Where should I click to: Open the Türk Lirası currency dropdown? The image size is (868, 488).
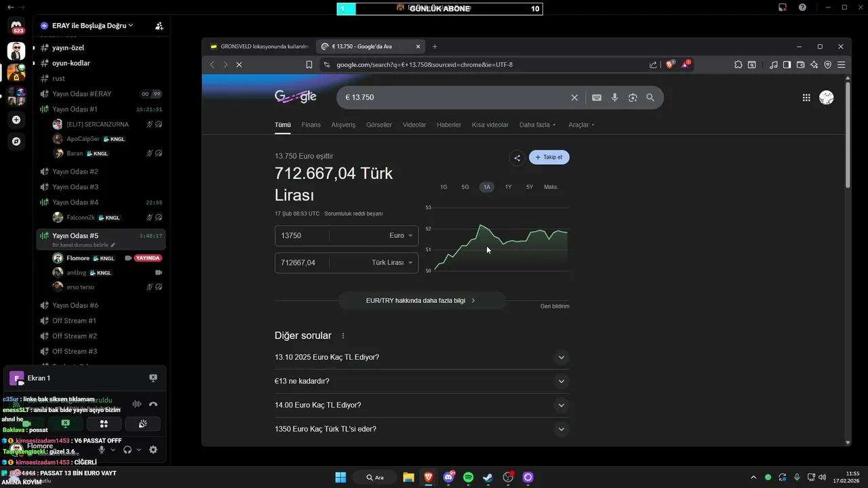click(393, 262)
